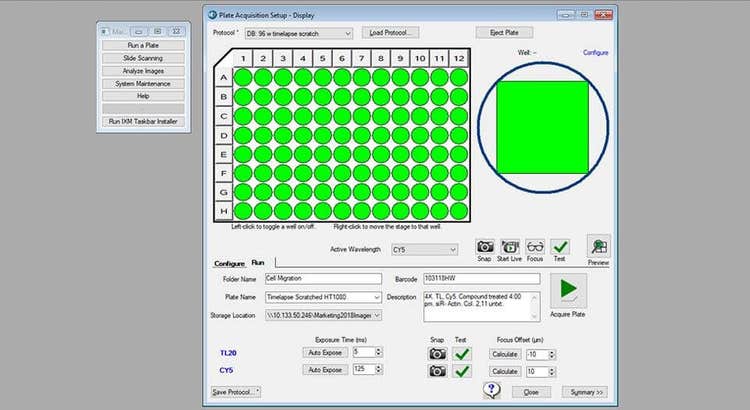Switch to the Configure tab
750x410 pixels.
tap(229, 263)
